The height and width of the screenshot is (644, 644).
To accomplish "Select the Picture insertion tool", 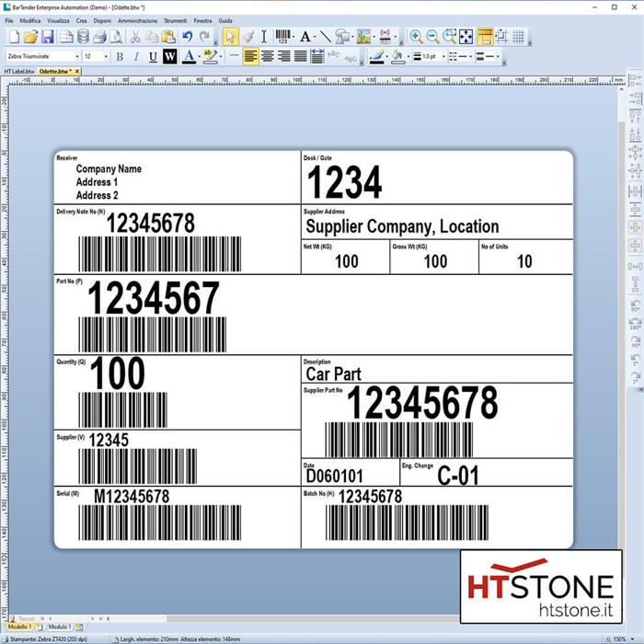I will coord(363,37).
